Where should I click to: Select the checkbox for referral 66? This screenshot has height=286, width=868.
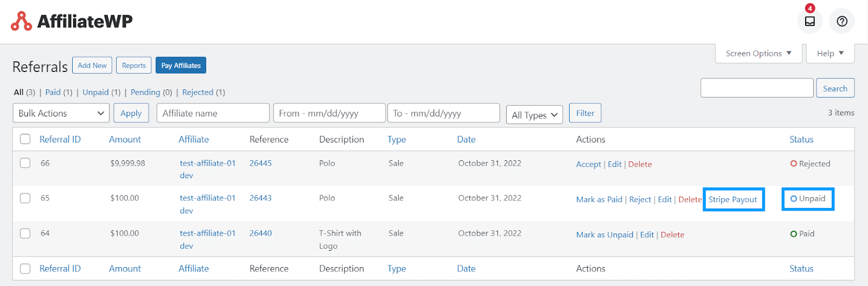[25, 163]
